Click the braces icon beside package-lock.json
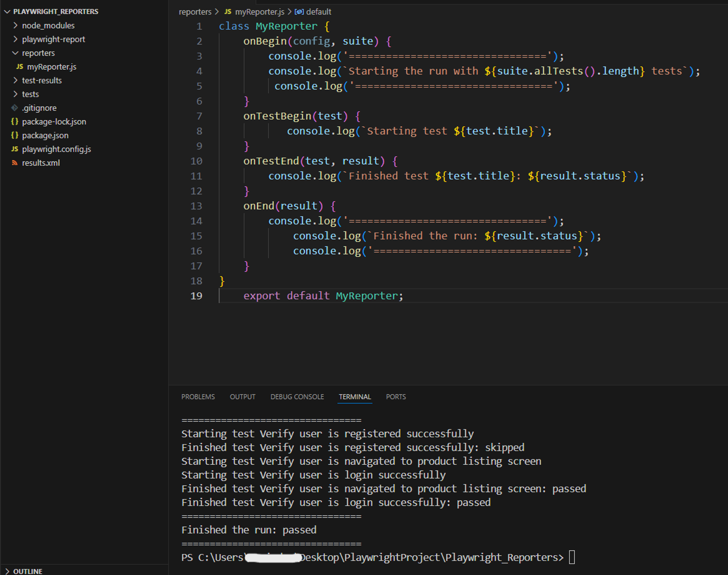 tap(15, 122)
